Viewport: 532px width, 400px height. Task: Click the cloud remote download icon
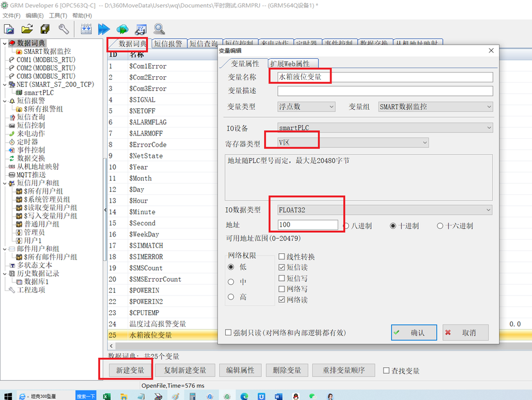(x=122, y=29)
